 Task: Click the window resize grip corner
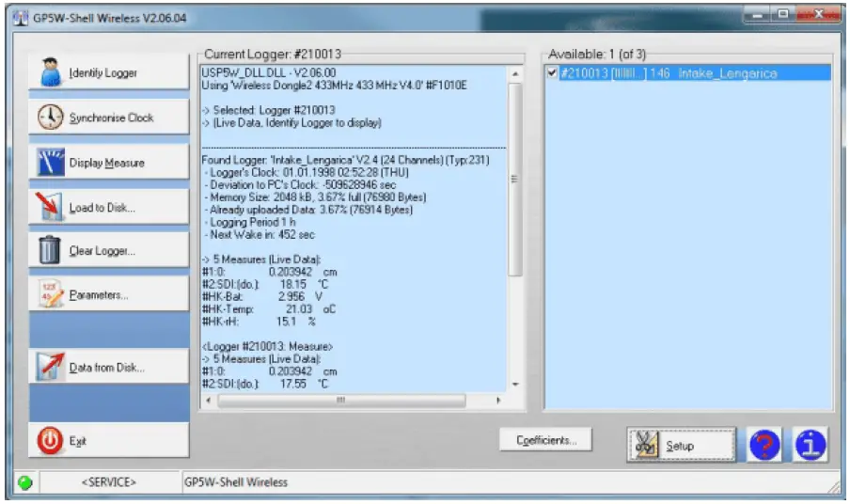[x=834, y=487]
